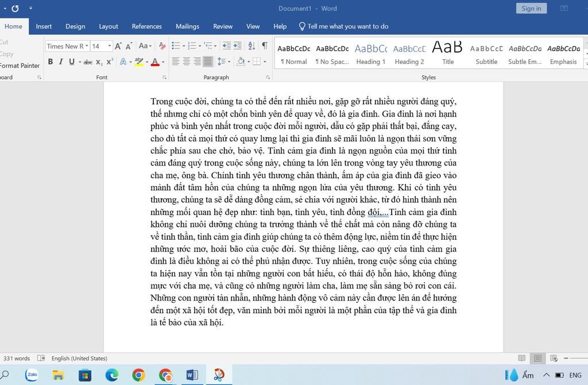Screen dimensions: 588x385
Task: Click the decrease indent icon
Action: [x=226, y=46]
